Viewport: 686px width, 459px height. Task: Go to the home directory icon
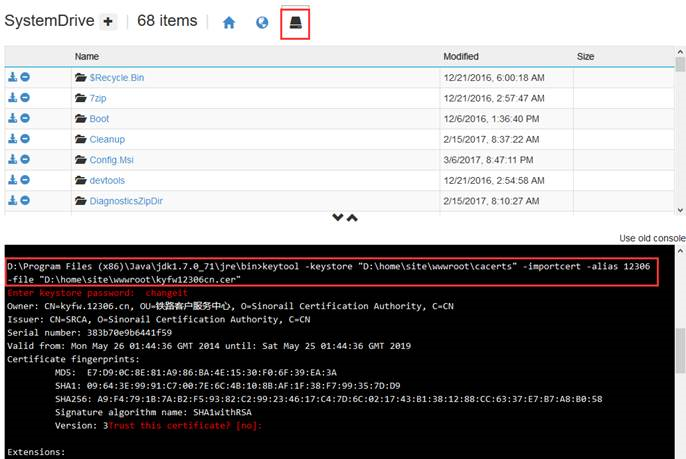pos(229,22)
